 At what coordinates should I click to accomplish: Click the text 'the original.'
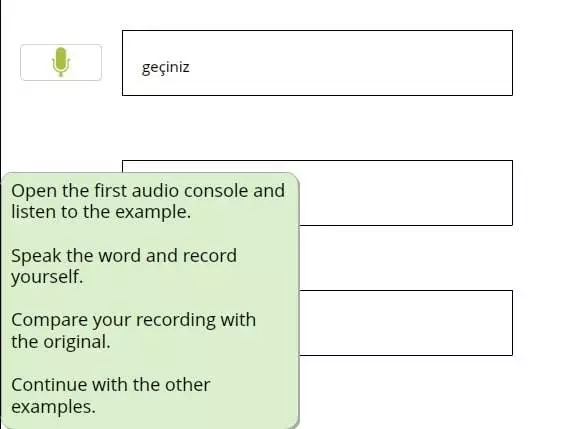[61, 342]
